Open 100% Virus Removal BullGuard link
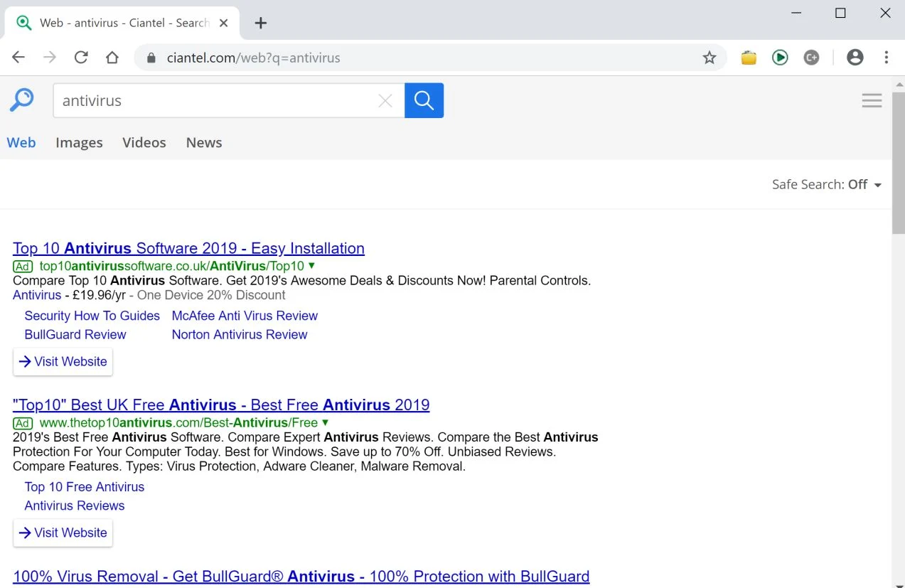Screen dimensions: 905x588 (301, 576)
